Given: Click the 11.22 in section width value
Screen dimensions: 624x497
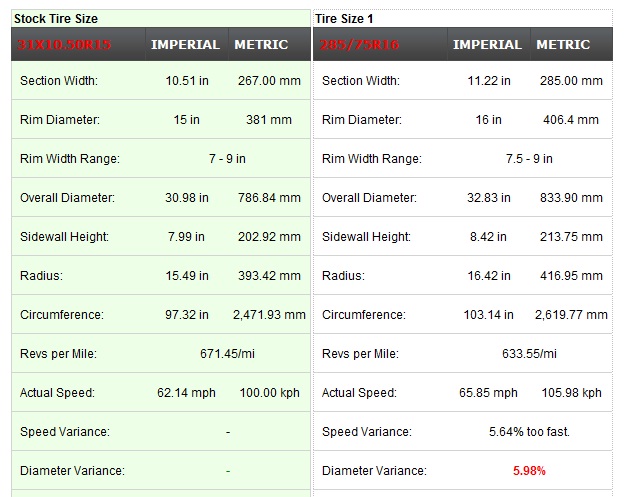Looking at the screenshot, I should [x=489, y=81].
